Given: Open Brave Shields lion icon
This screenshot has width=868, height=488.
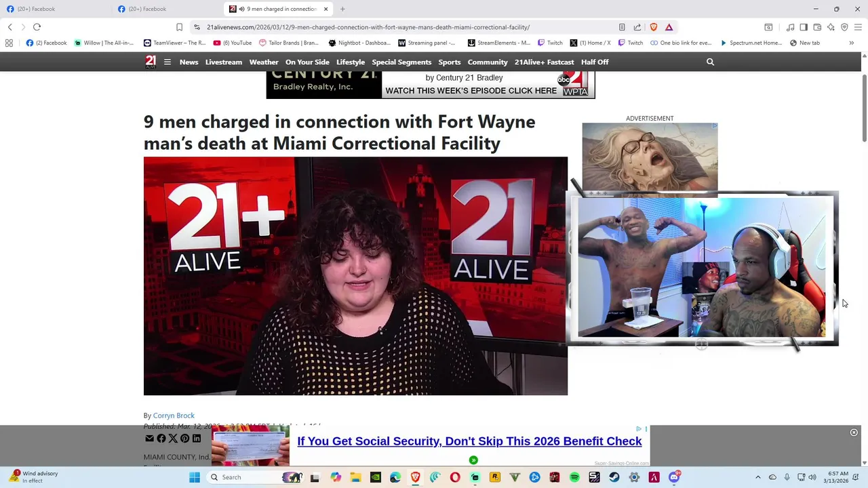Looking at the screenshot, I should click(654, 27).
